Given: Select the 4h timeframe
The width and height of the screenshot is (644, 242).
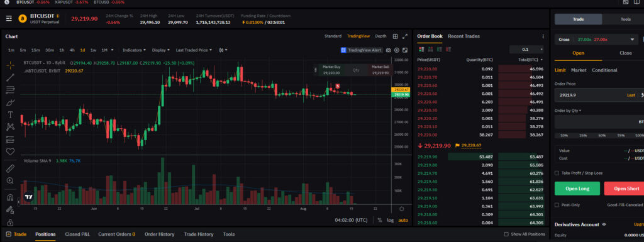Looking at the screenshot, I should click(x=72, y=50).
